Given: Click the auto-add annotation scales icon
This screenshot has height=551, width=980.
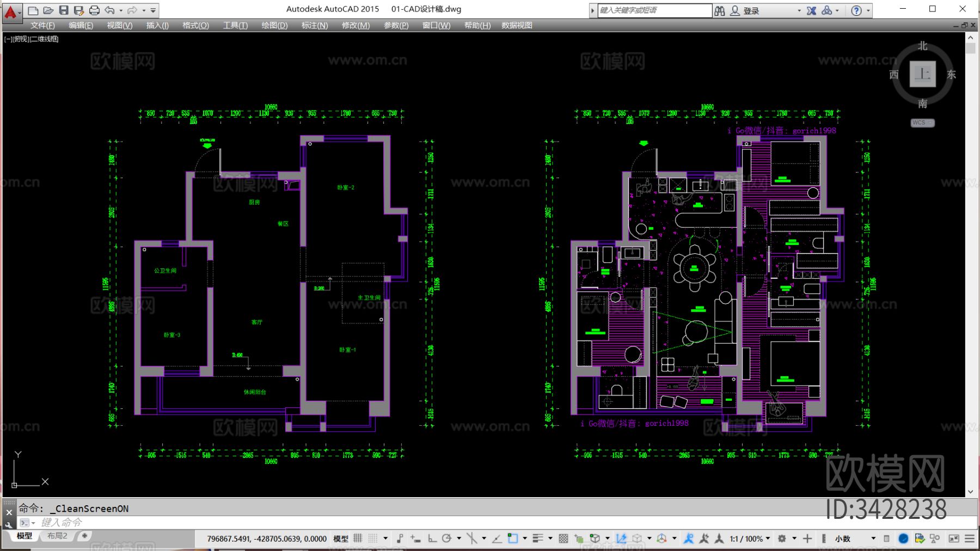Looking at the screenshot, I should click(704, 538).
